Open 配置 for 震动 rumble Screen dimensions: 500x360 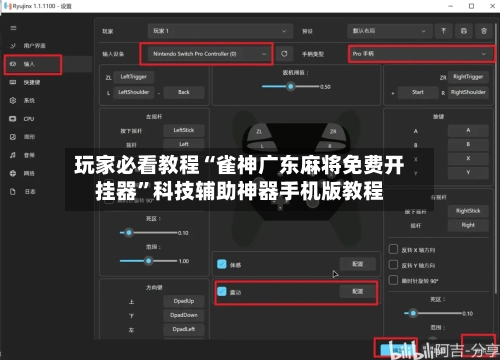coord(358,291)
